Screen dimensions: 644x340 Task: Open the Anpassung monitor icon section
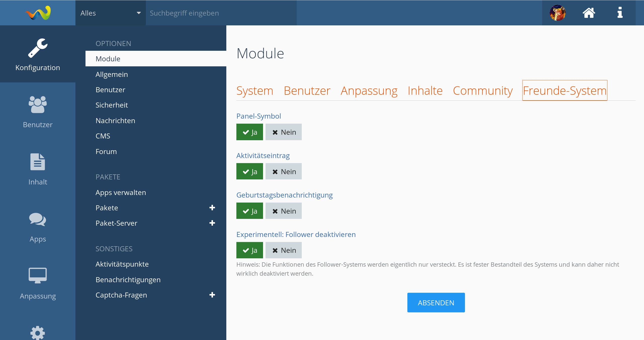(38, 276)
